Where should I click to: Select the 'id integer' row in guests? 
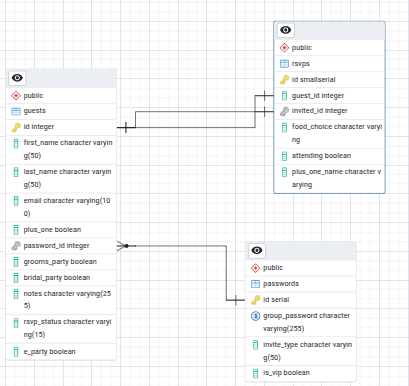point(61,127)
